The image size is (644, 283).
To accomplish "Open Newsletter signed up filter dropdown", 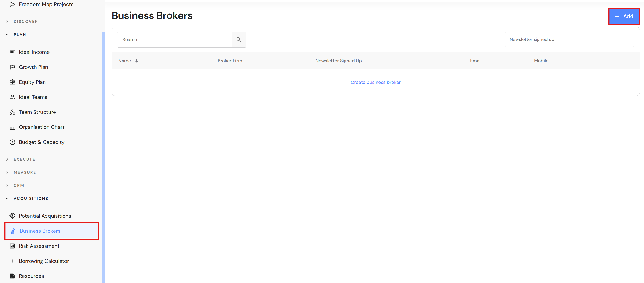I will pyautogui.click(x=569, y=39).
